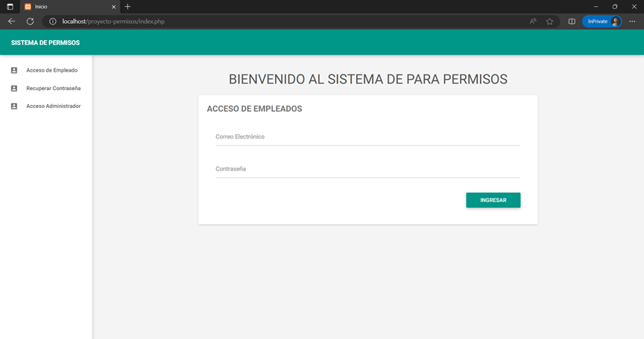The image size is (644, 339).
Task: Click the SISTEMA DE PERMISOS header title
Action: (x=45, y=42)
